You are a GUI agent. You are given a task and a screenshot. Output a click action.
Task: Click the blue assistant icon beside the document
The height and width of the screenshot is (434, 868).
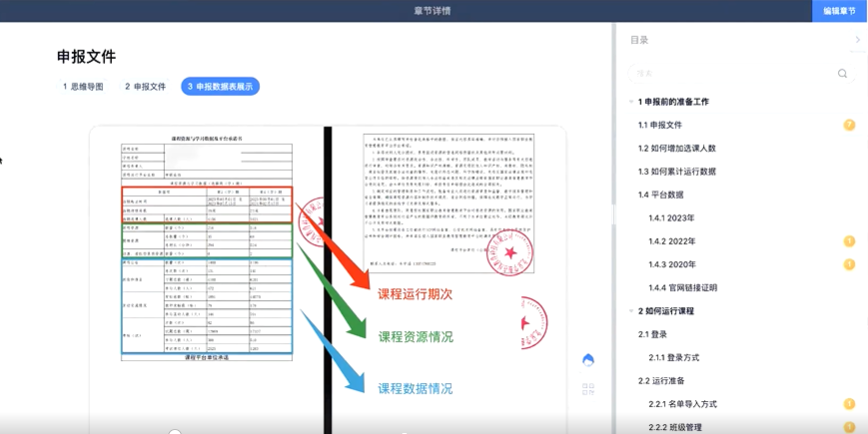(x=588, y=361)
